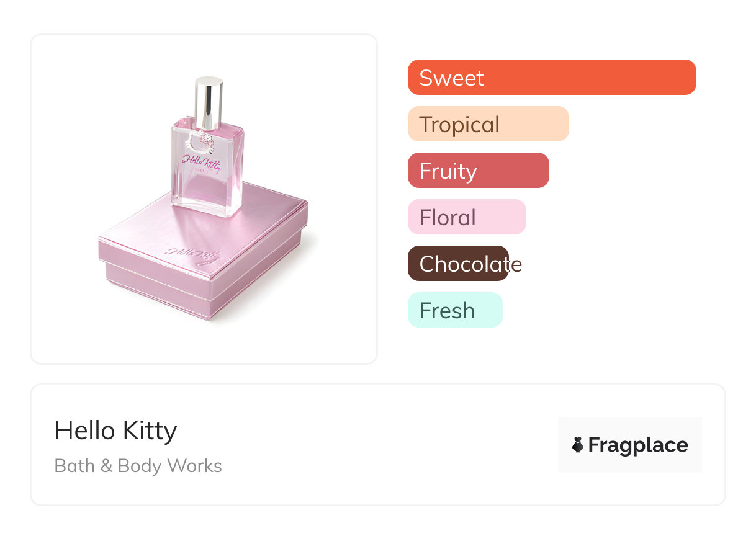Screen dimensions: 756x536
Task: Select the Tropical accord bar
Action: [488, 124]
